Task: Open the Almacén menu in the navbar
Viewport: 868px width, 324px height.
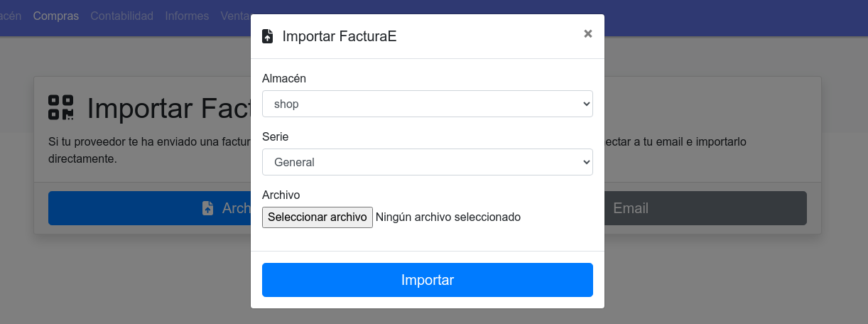Action: click(x=11, y=16)
